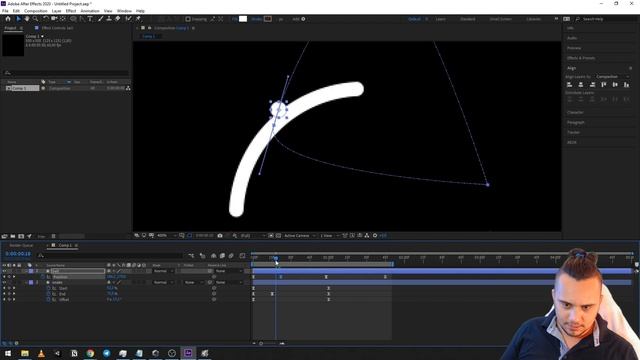
Task: Open the Layer menu
Action: click(x=57, y=11)
